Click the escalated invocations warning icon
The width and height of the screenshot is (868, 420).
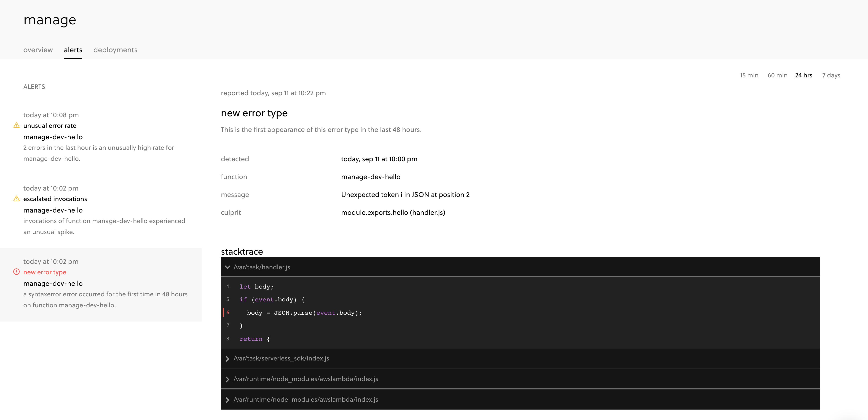pyautogui.click(x=16, y=199)
